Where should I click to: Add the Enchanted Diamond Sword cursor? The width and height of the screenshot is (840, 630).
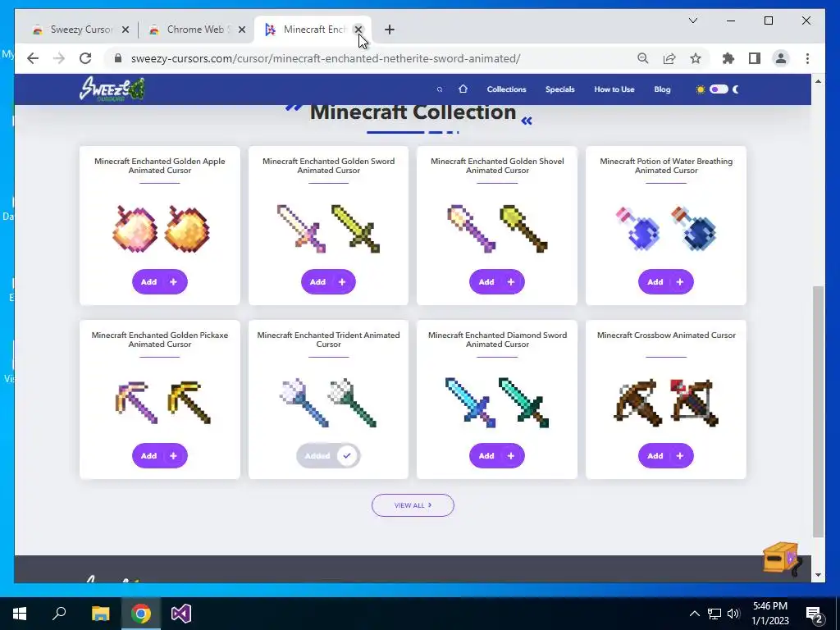pyautogui.click(x=497, y=456)
